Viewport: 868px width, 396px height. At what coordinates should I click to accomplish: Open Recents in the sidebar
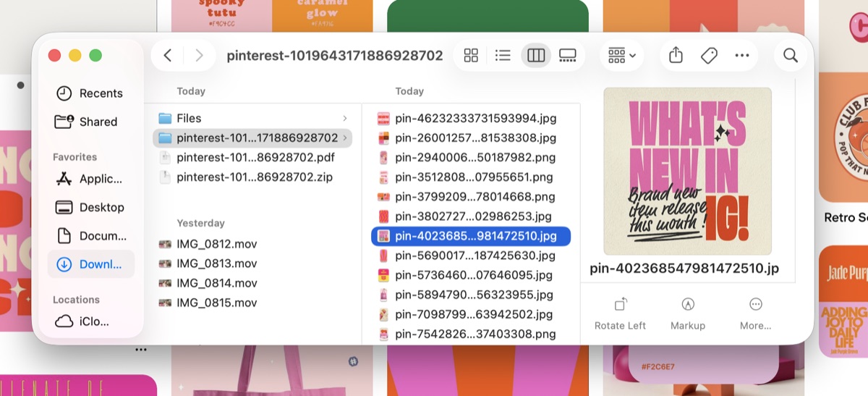[x=91, y=93]
